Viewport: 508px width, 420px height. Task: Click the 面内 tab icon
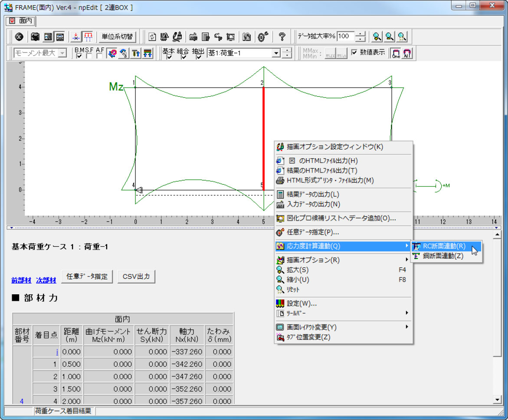[x=12, y=21]
